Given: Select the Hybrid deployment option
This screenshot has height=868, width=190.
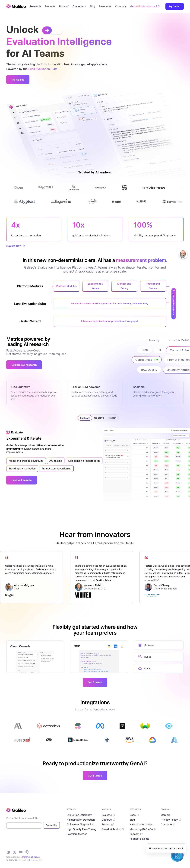Looking at the screenshot, I should click(159, 657).
